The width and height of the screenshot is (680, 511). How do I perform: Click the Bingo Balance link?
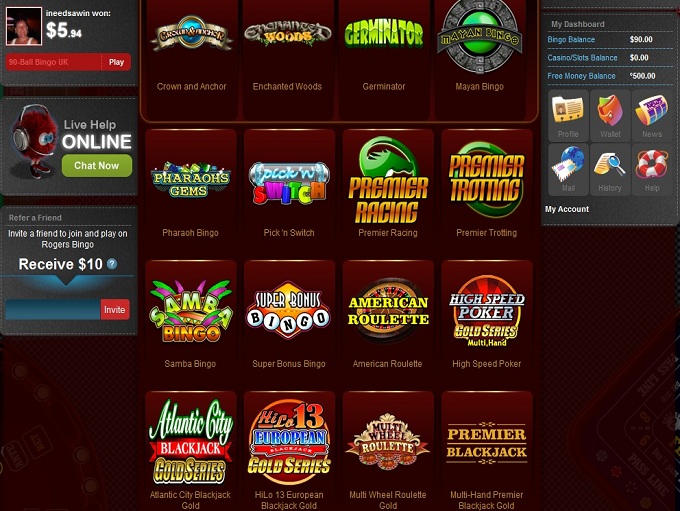[571, 39]
